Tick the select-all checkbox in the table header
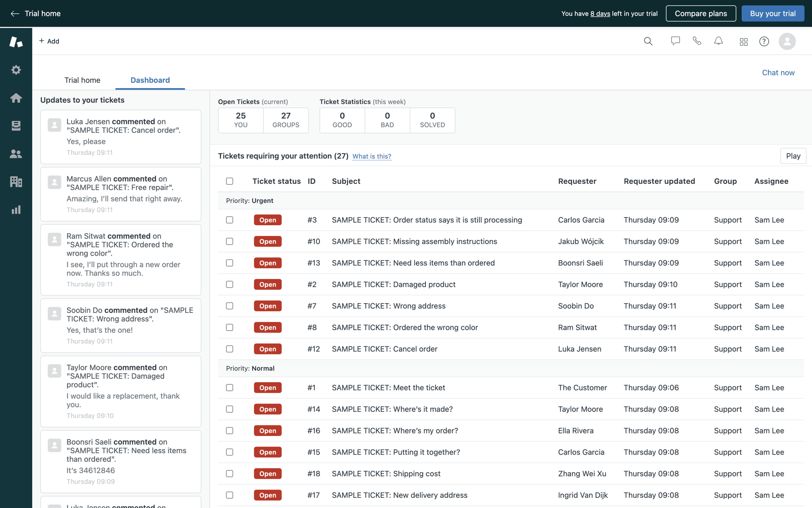This screenshot has height=508, width=812. pyautogui.click(x=230, y=181)
